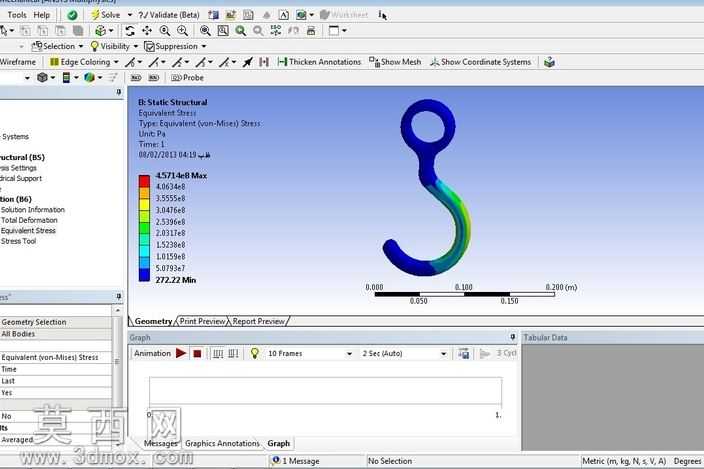
Task: Pin the Graph panel
Action: (x=513, y=337)
